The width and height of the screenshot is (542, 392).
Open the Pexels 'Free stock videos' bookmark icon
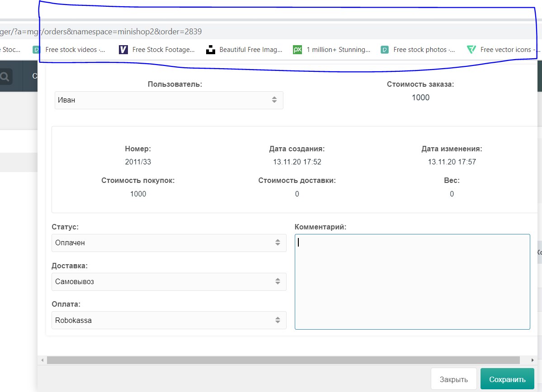coord(37,50)
